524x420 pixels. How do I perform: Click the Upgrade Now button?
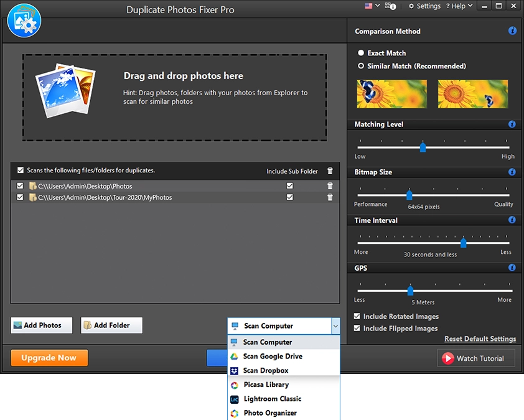click(x=49, y=358)
